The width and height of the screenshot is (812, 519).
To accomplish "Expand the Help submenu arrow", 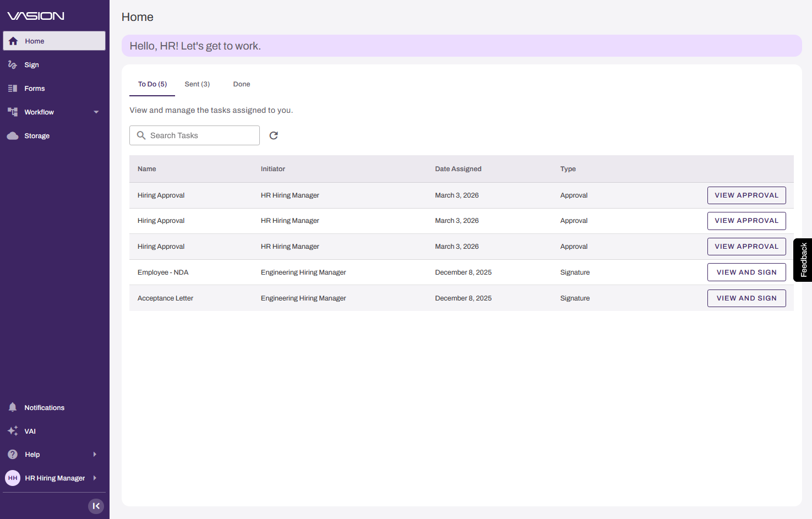I will click(95, 454).
